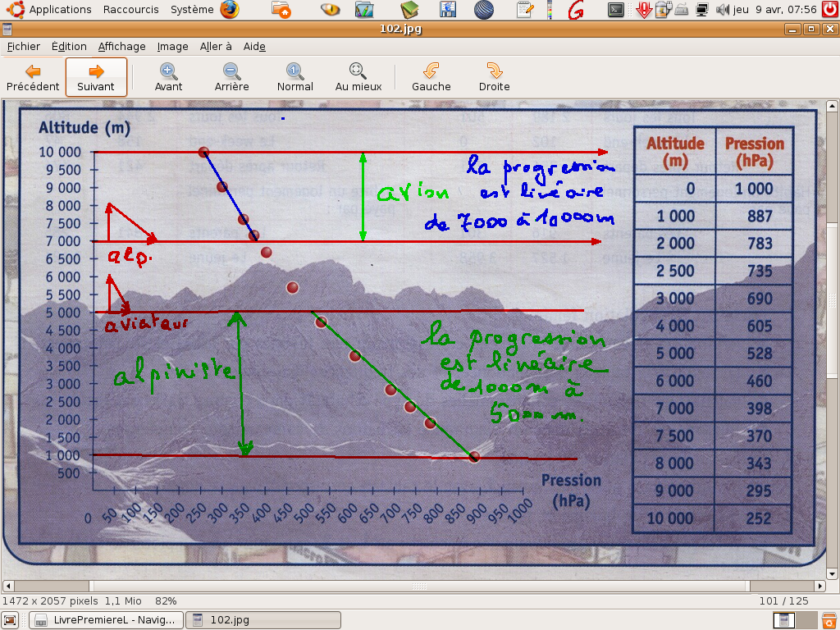Switch to LivrePremiereL Navigator taskbar window

105,620
